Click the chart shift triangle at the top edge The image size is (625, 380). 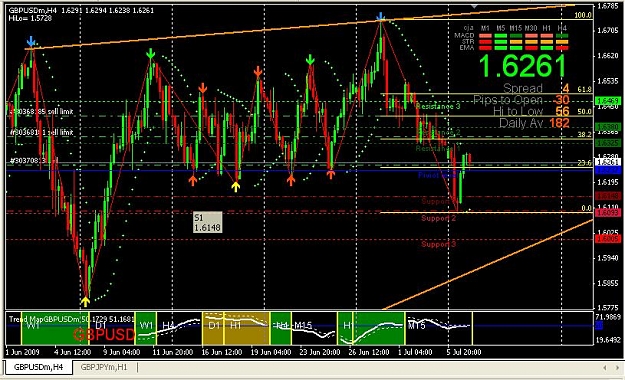pos(474,6)
